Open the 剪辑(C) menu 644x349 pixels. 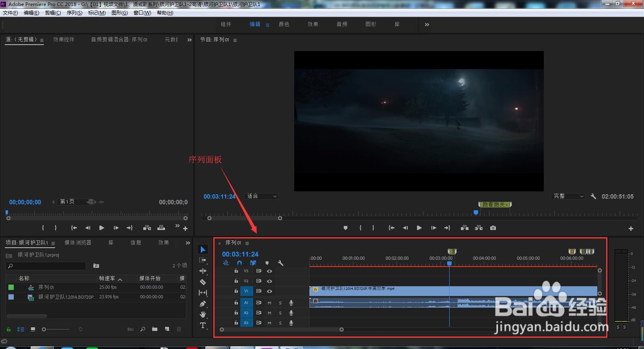(53, 13)
